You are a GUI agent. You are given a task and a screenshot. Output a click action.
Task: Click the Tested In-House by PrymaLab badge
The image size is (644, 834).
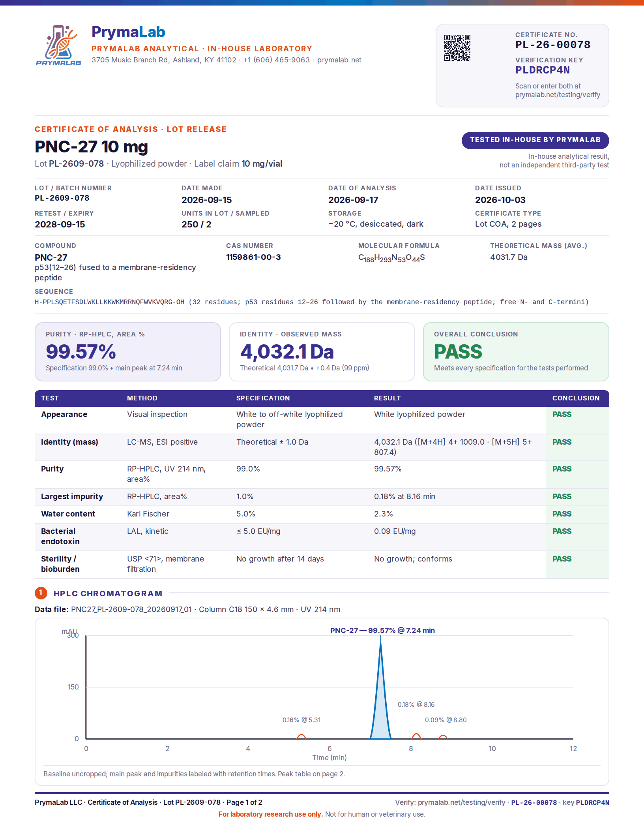click(x=535, y=140)
